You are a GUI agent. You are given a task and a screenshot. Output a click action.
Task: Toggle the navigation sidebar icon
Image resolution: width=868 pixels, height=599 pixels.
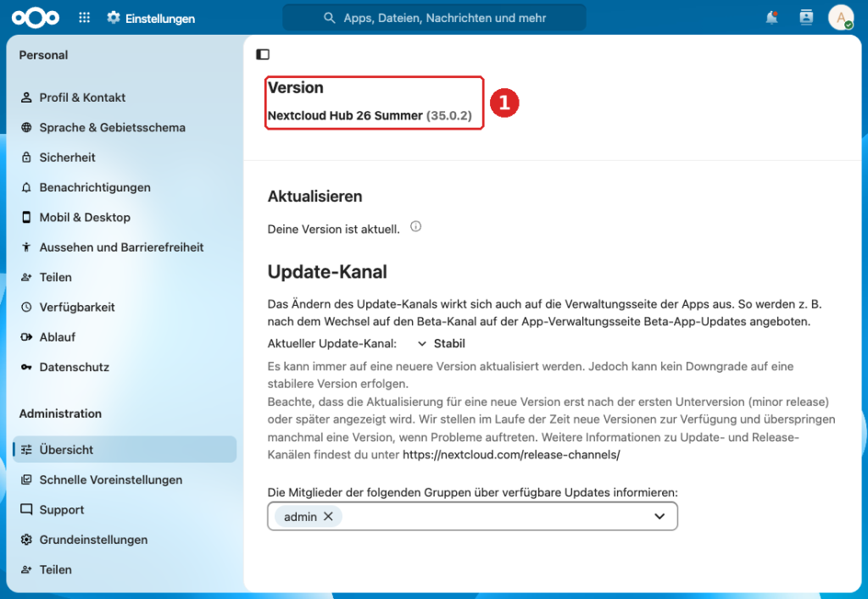pos(263,54)
